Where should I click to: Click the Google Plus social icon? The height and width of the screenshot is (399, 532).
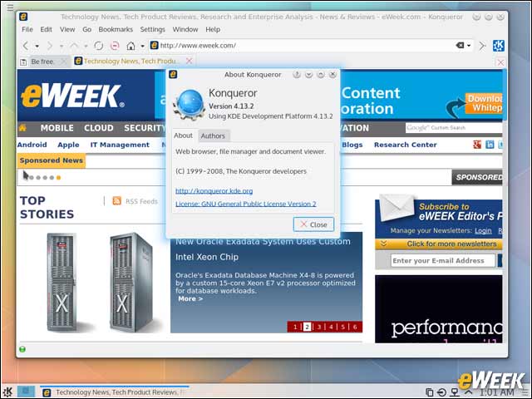[477, 145]
